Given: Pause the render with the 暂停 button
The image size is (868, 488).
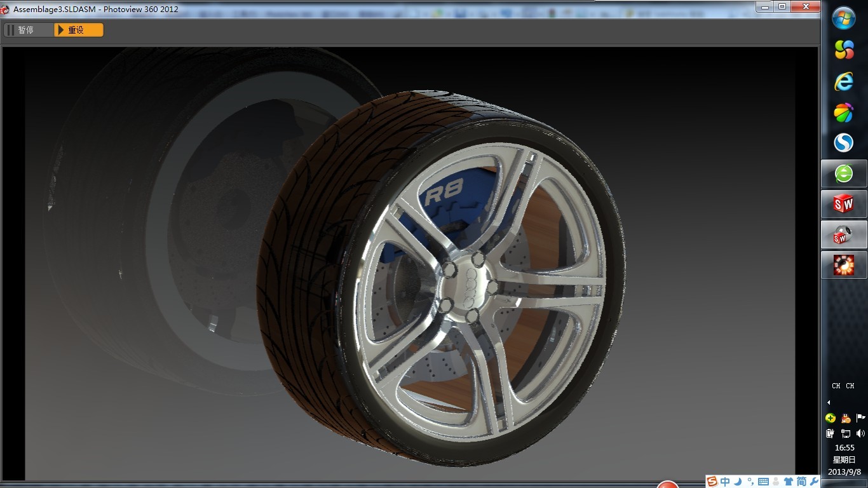Looking at the screenshot, I should click(x=28, y=30).
